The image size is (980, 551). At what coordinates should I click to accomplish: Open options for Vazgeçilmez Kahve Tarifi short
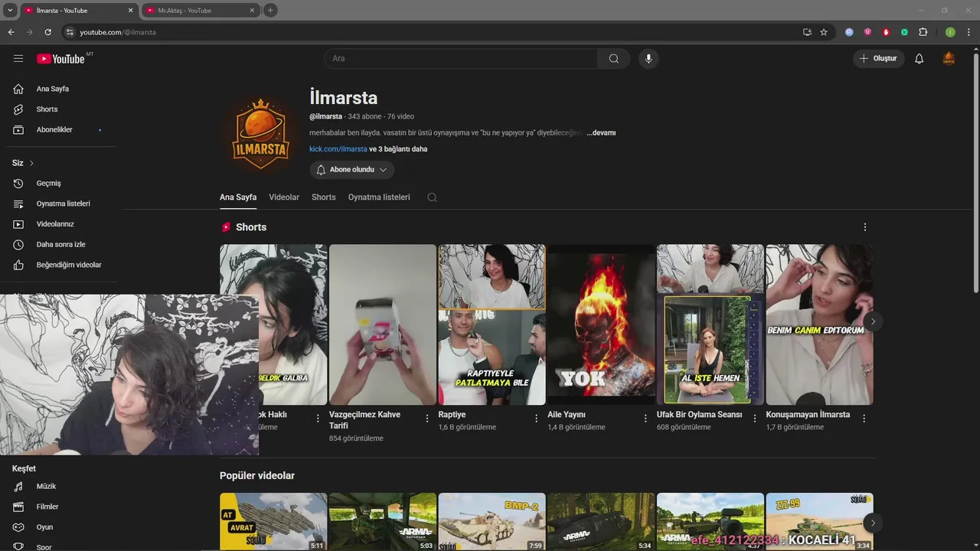[x=427, y=419]
